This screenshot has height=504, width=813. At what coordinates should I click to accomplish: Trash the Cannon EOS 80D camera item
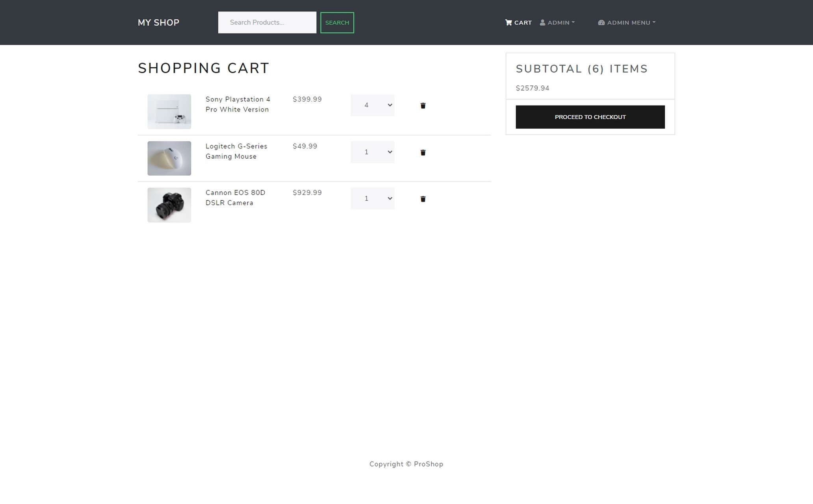tap(423, 199)
